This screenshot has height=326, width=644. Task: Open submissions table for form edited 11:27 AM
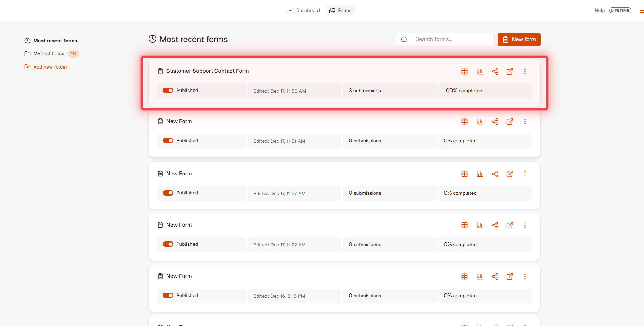pos(465,225)
